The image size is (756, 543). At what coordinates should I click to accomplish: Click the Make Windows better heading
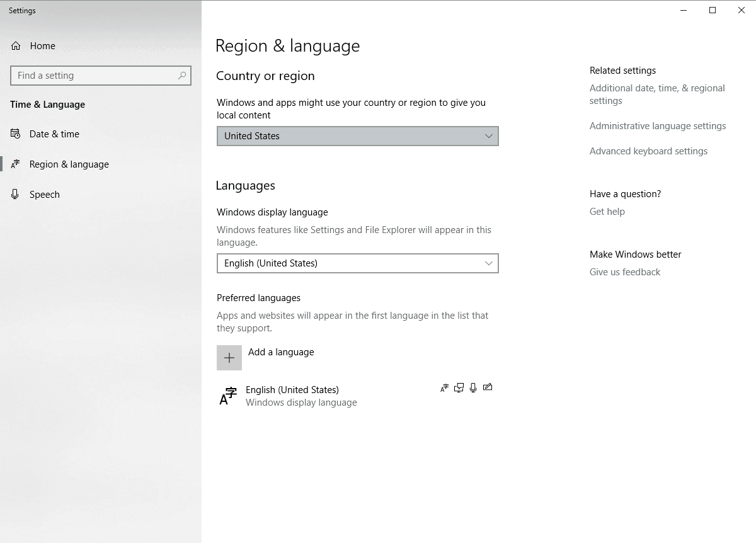(635, 254)
